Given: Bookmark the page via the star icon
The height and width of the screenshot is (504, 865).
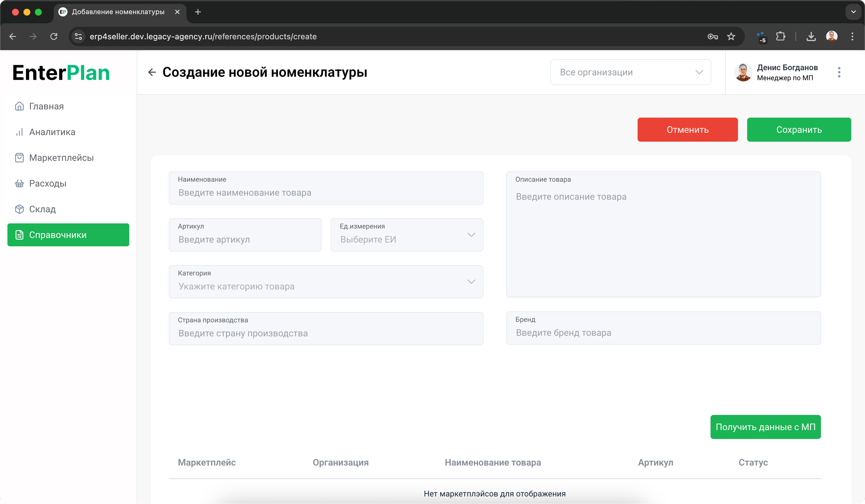Looking at the screenshot, I should click(731, 36).
